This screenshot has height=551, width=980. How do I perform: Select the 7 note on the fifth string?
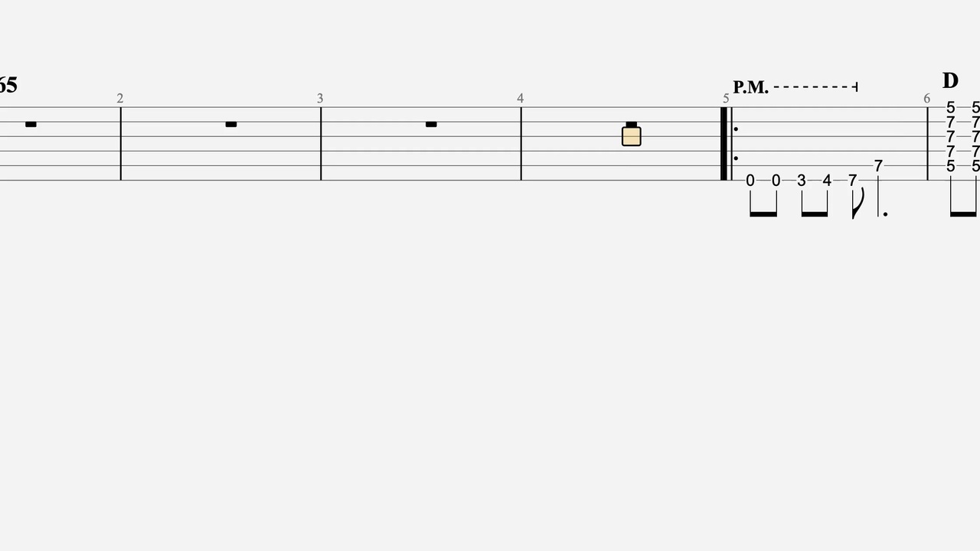pos(878,166)
